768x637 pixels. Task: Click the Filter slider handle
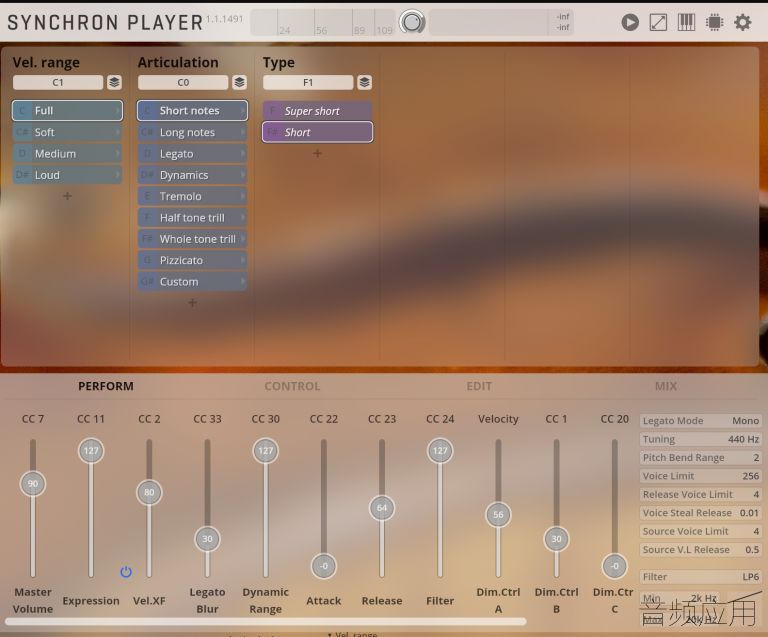coord(440,450)
